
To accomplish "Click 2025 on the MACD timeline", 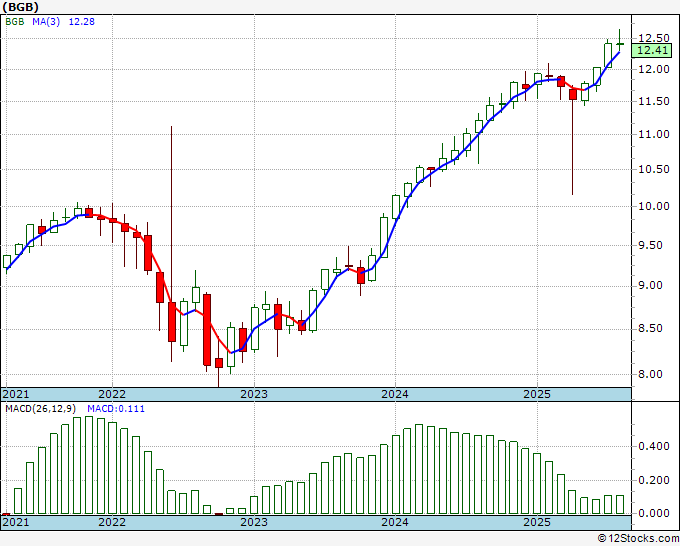I will click(537, 522).
